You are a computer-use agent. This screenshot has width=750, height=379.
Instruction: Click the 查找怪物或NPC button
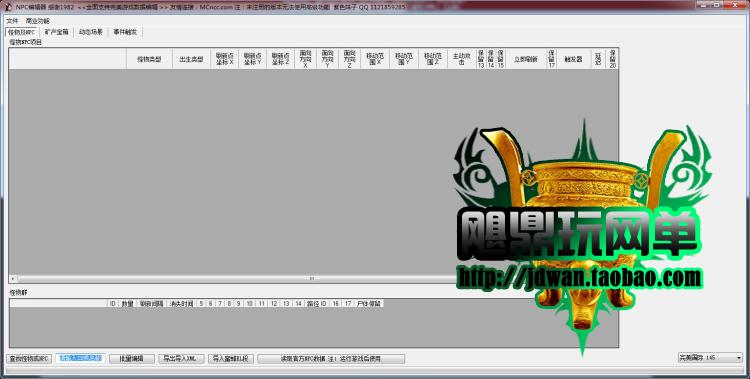(29, 358)
